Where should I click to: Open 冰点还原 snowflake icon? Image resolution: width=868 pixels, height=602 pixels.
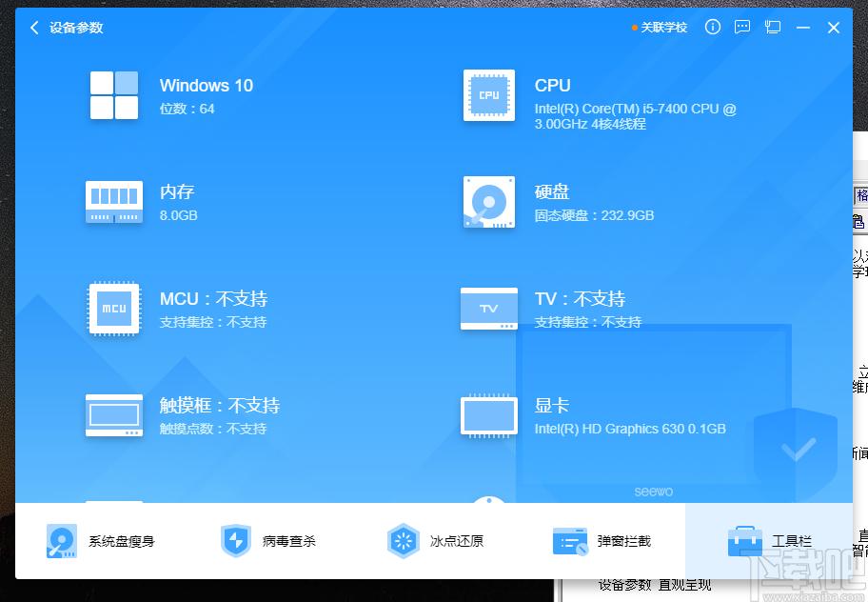(x=403, y=541)
